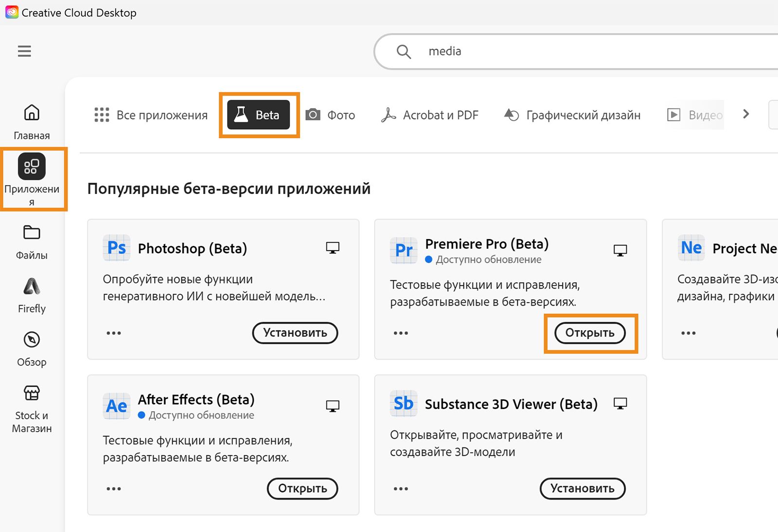
Task: Open more options for After Effects (Beta)
Action: 114,489
